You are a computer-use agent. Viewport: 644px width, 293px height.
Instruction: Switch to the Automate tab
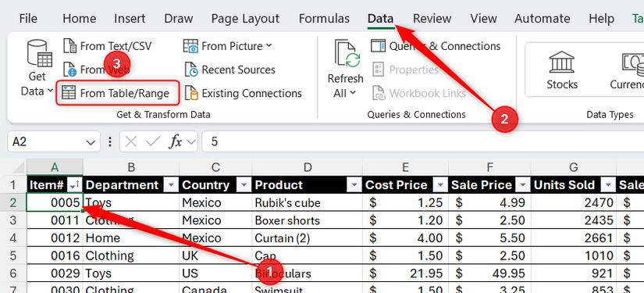[543, 19]
